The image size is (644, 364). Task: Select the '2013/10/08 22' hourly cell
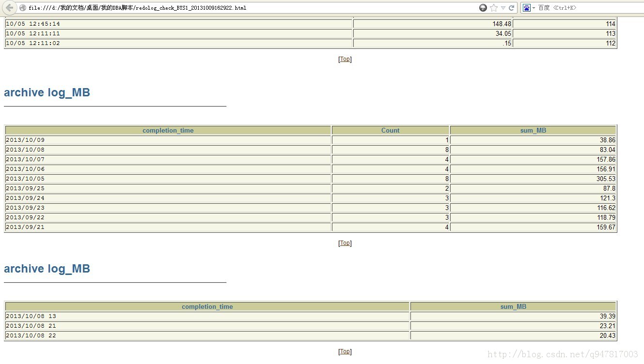(x=207, y=335)
